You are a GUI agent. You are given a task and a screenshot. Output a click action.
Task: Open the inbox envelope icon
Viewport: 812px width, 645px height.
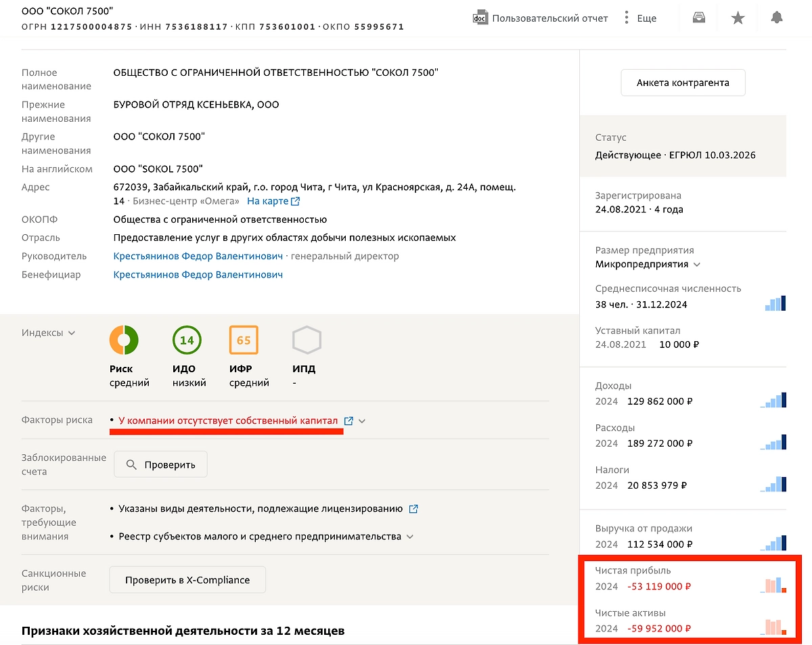[x=698, y=17]
